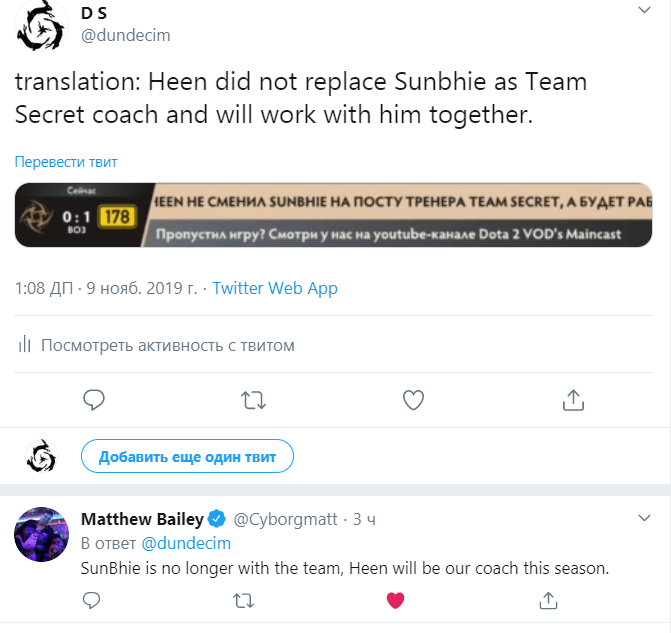Image resolution: width=671 pixels, height=633 pixels.
Task: Open the 'Twitter Web App' source link
Action: coord(275,288)
